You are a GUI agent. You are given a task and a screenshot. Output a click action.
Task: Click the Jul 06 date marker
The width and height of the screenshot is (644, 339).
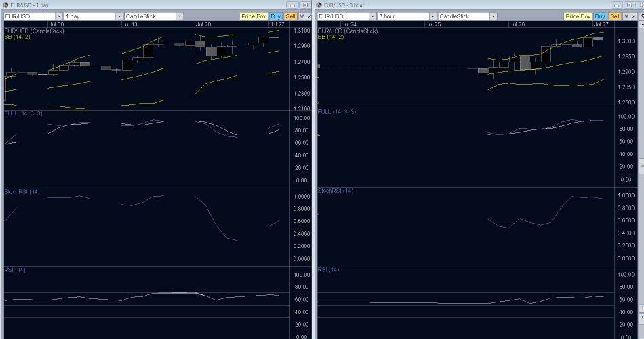pyautogui.click(x=56, y=24)
